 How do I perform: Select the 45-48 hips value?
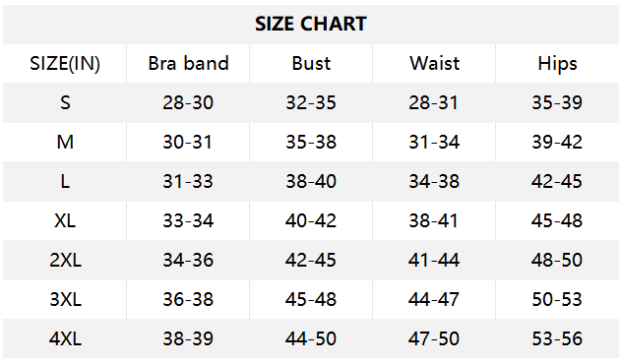(557, 220)
